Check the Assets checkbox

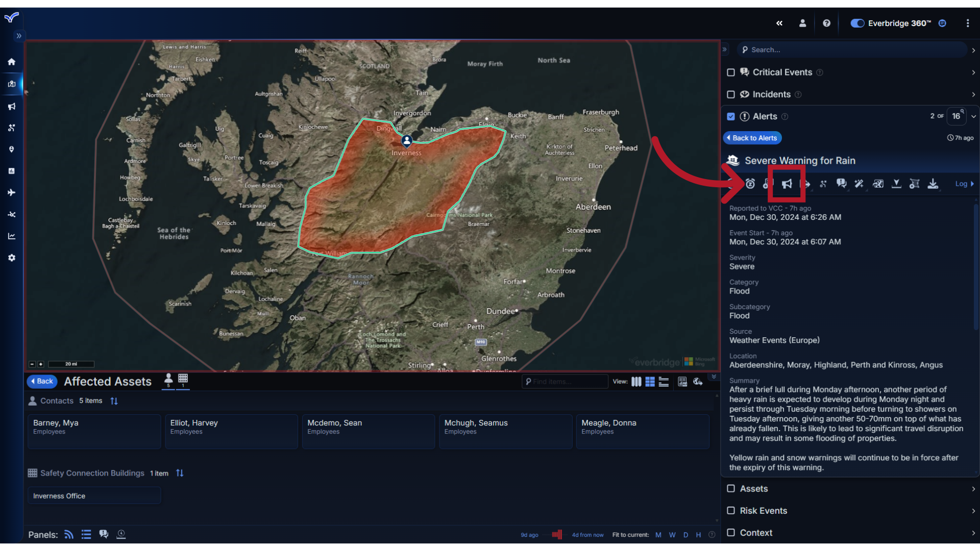[731, 489]
